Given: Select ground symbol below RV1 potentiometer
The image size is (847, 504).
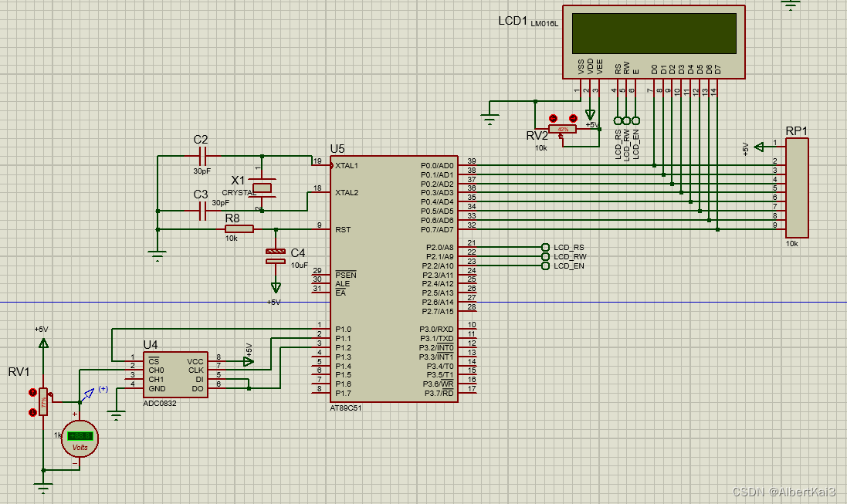Looking at the screenshot, I should click(x=43, y=489).
